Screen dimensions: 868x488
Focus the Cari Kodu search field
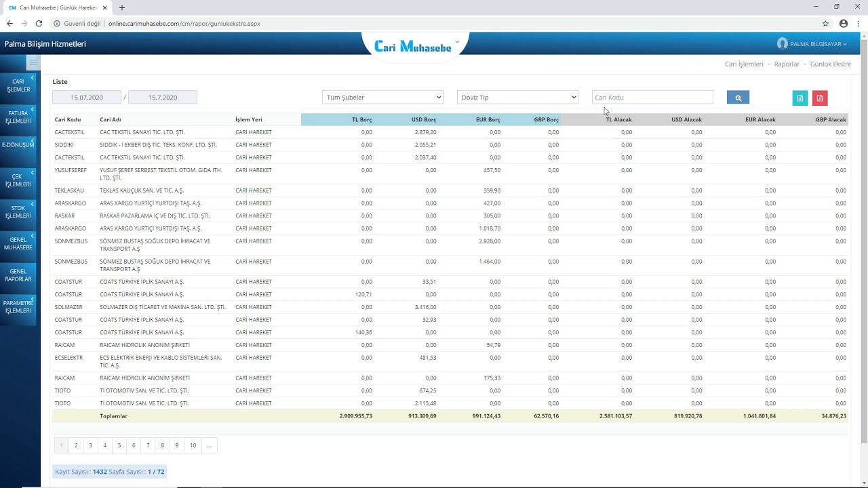652,98
